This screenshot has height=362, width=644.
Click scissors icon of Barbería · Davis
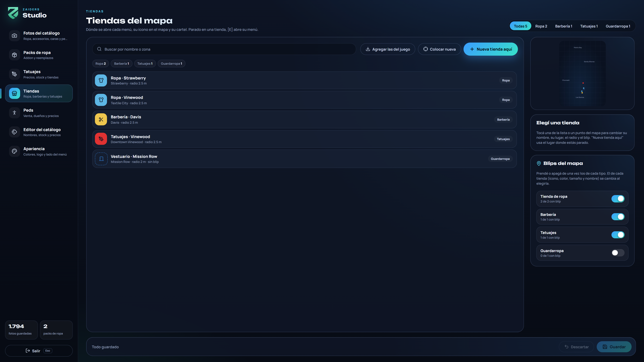point(101,119)
